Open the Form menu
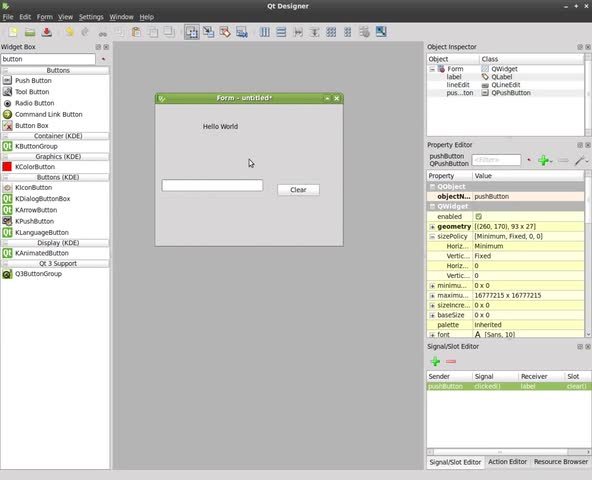The image size is (592, 480). tap(45, 17)
